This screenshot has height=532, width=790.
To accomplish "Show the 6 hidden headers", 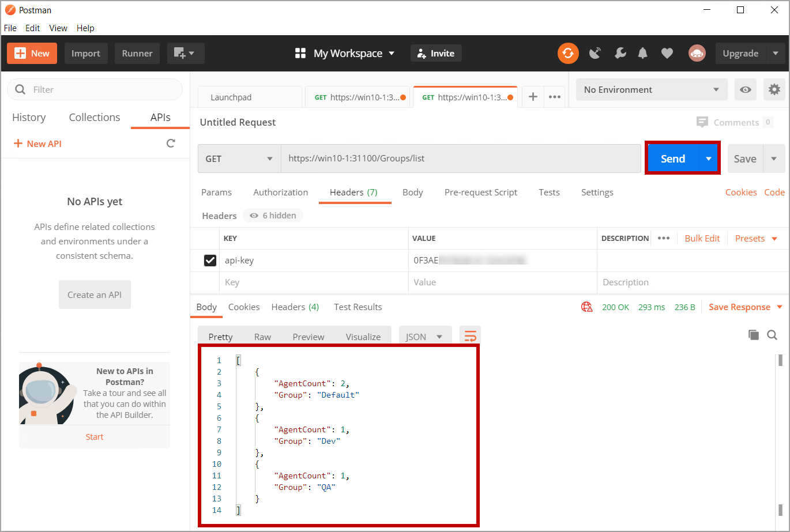I will (x=273, y=216).
